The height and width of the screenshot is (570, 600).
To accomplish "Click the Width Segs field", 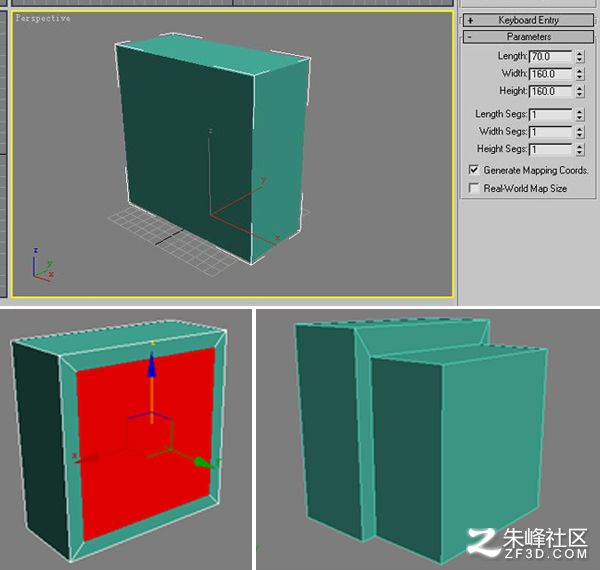I will pyautogui.click(x=551, y=132).
